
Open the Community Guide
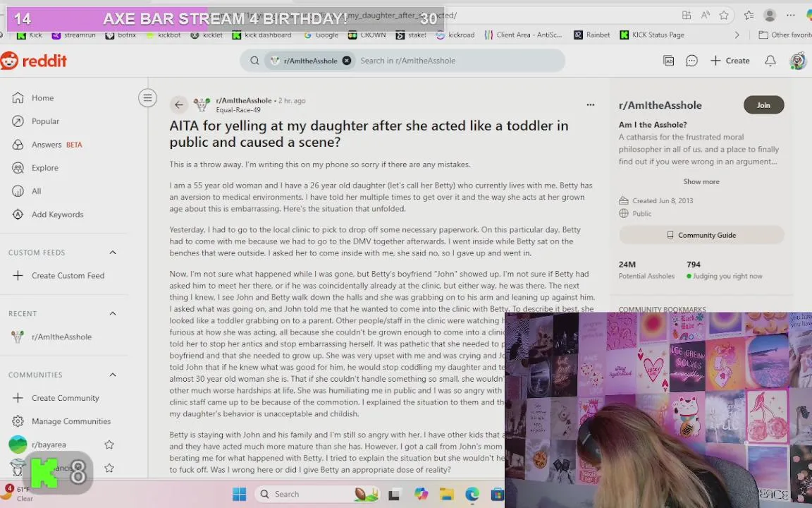click(x=701, y=236)
